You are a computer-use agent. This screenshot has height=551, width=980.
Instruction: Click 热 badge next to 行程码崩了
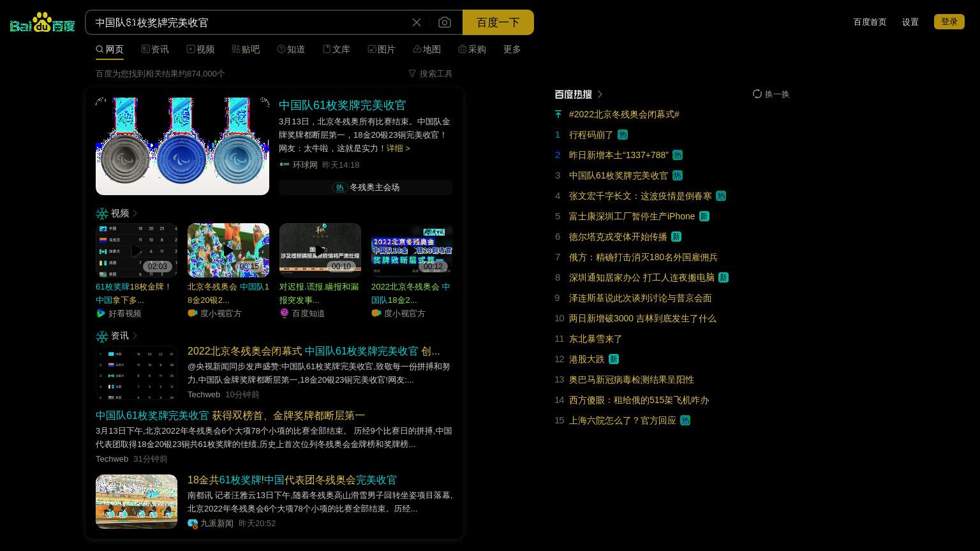(623, 135)
